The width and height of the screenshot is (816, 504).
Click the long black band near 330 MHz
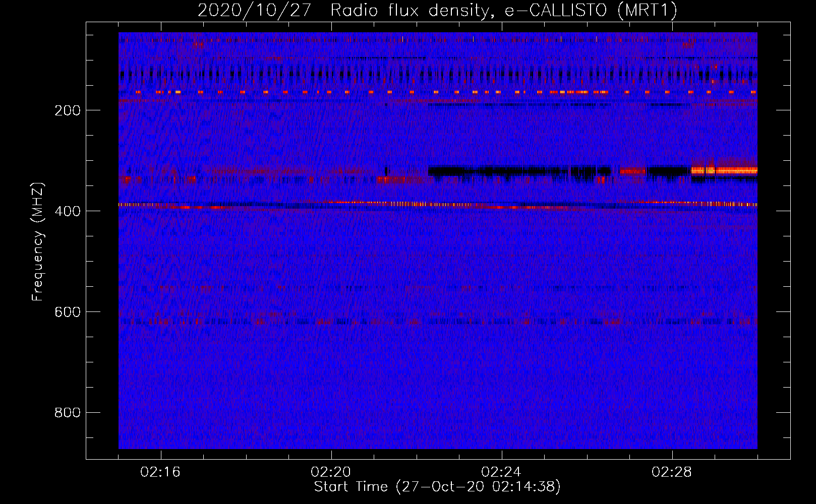tap(519, 171)
